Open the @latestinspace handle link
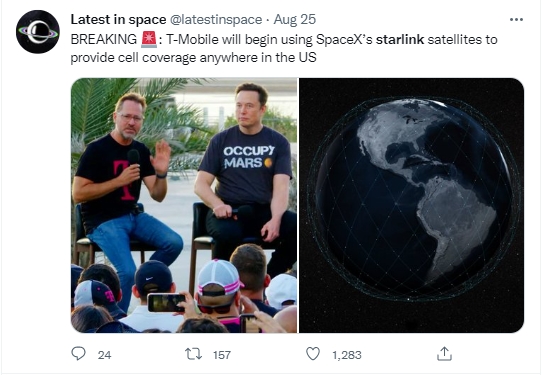This screenshot has height=375, width=542. 216,20
